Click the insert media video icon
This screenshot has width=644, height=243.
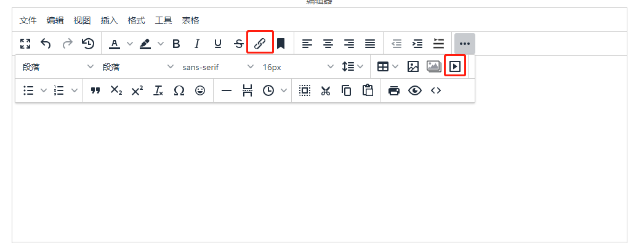455,66
